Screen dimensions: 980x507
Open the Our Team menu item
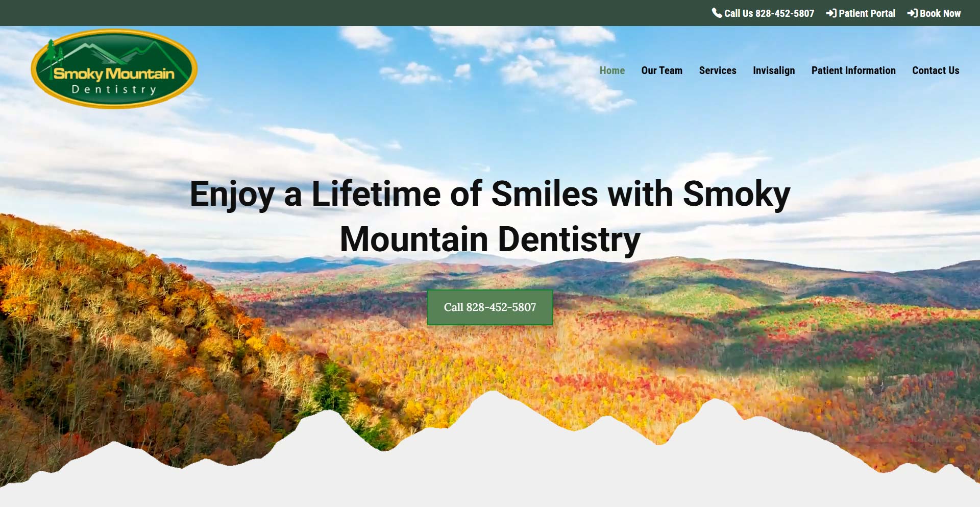(661, 70)
